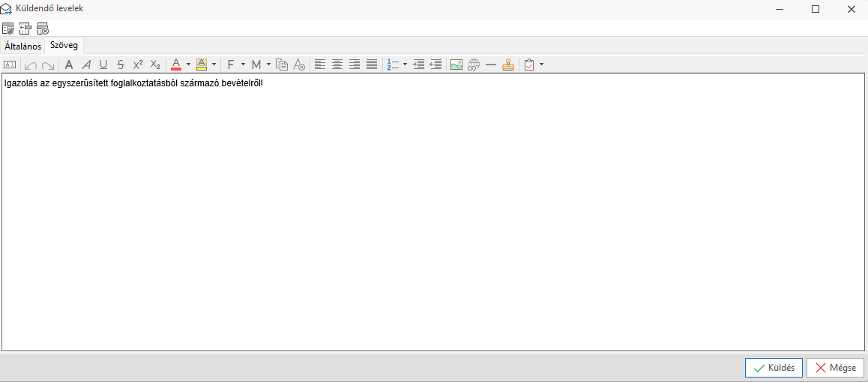Click the stamp icon in formatting toolbar
Image resolution: width=868 pixels, height=382 pixels.
tap(508, 65)
